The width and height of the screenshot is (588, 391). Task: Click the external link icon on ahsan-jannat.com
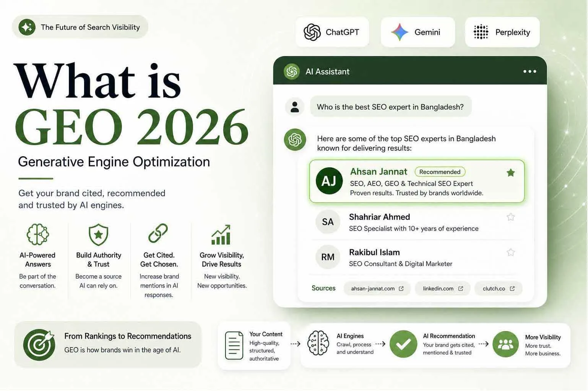401,289
